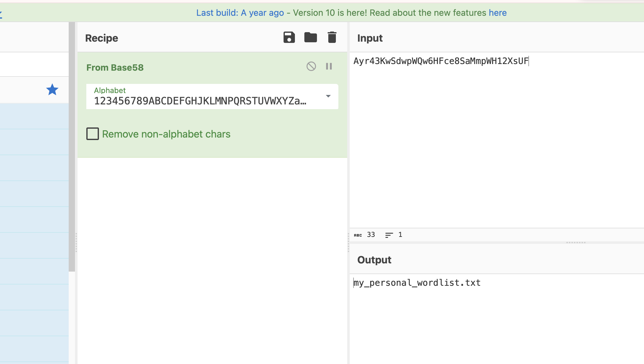Image resolution: width=644 pixels, height=364 pixels.
Task: Disable the From Base58 operation
Action: 311,66
